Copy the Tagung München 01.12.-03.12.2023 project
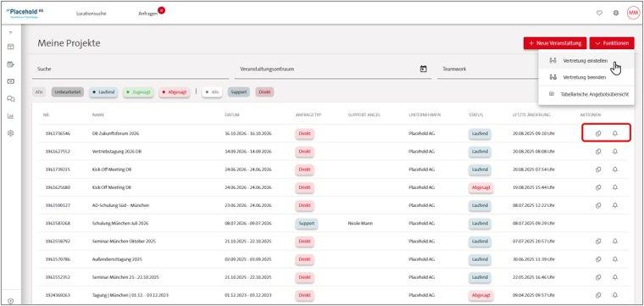This screenshot has height=306, width=644. [x=598, y=295]
